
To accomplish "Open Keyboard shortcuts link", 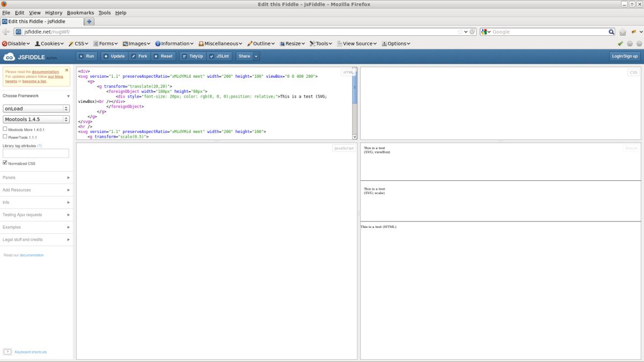I will click(x=31, y=352).
